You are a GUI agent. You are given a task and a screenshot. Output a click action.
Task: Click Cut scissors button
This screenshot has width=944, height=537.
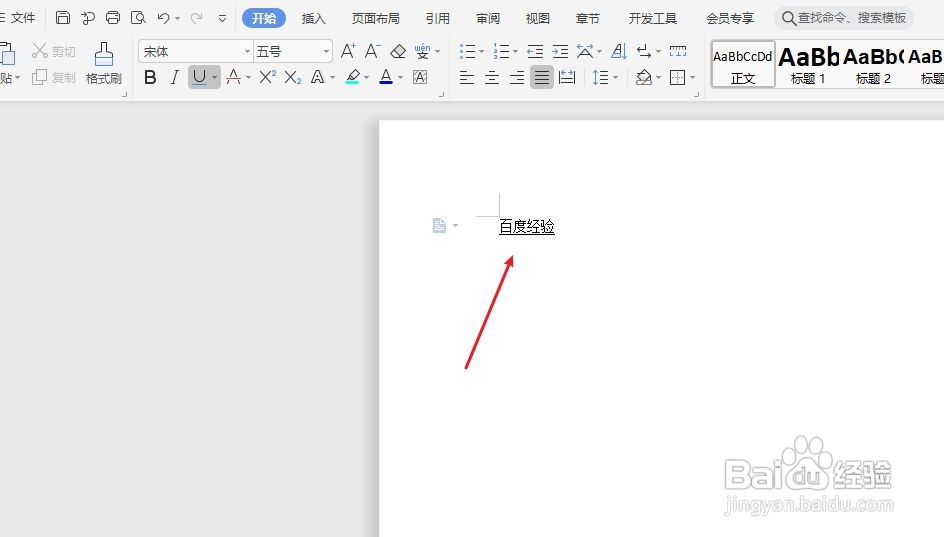[x=54, y=51]
